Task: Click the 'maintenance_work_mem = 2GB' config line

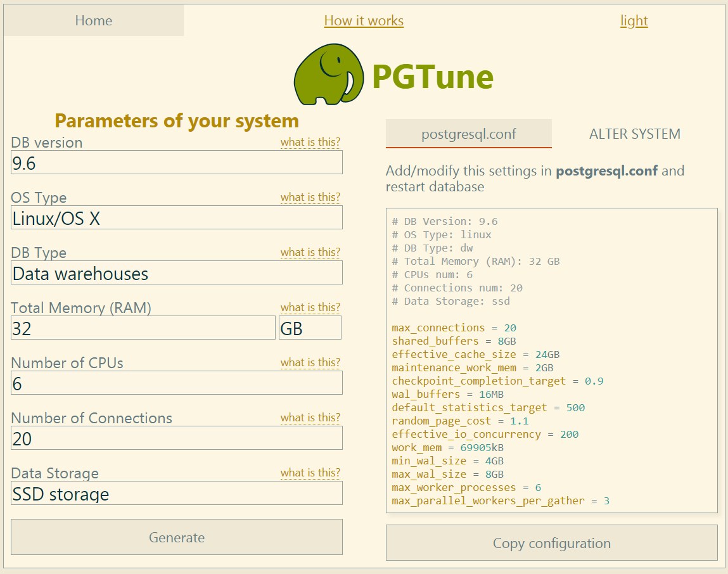Action: 473,368
